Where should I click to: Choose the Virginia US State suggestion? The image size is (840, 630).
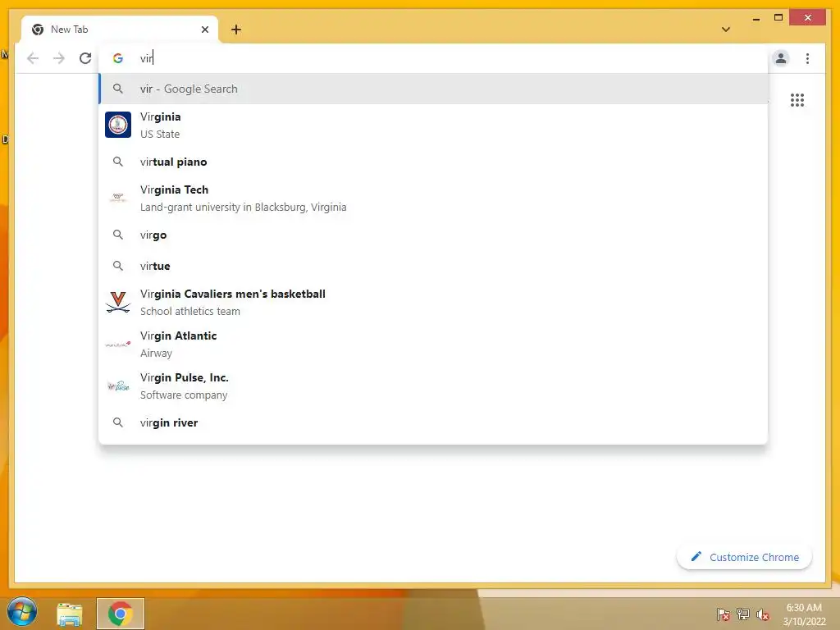[x=433, y=125]
